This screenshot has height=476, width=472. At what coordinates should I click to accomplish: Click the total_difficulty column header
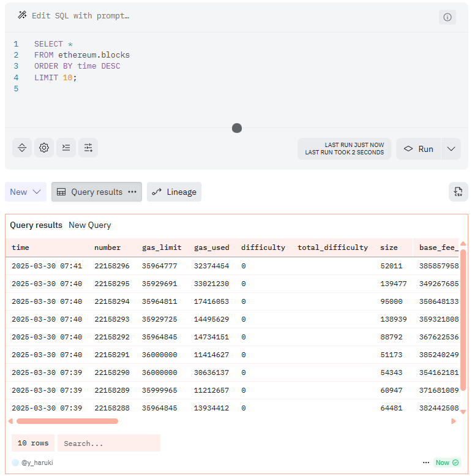click(x=332, y=247)
